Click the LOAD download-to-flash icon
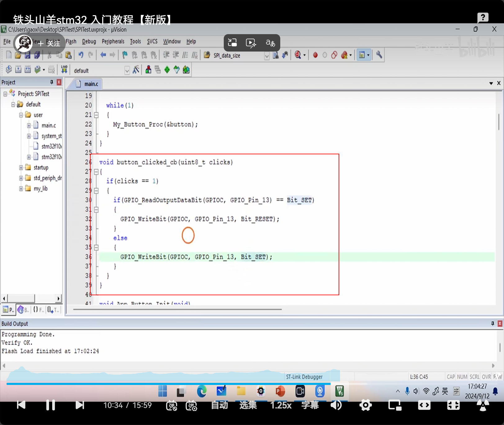Image resolution: width=504 pixels, height=425 pixels. pos(64,70)
